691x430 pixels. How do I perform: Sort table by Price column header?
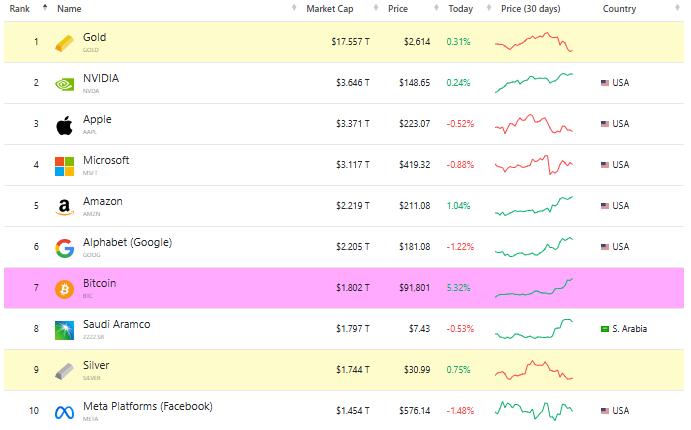[x=398, y=9]
